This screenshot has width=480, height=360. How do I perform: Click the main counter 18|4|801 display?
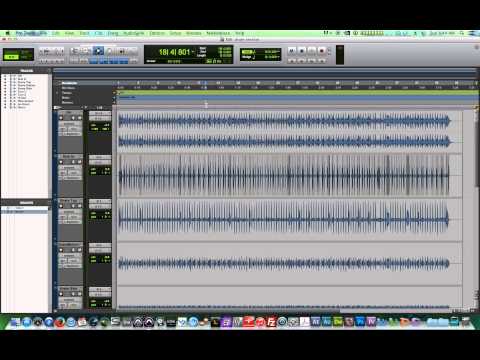174,52
